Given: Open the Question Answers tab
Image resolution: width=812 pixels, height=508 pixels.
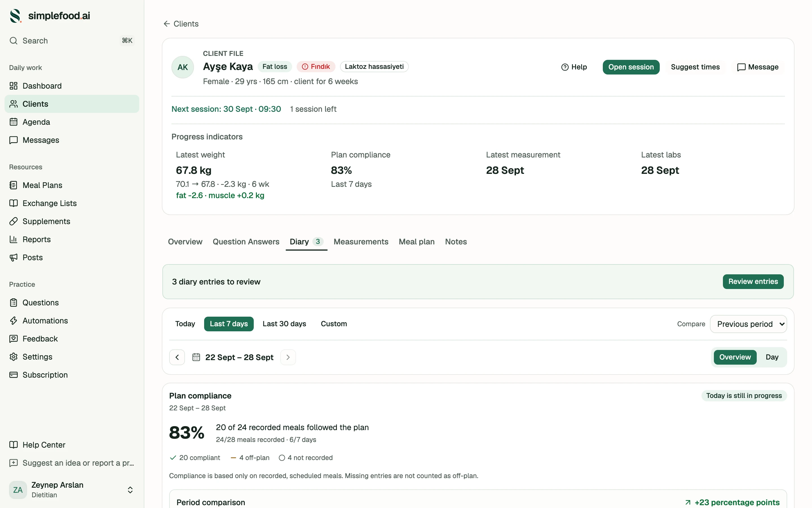Looking at the screenshot, I should pos(246,242).
